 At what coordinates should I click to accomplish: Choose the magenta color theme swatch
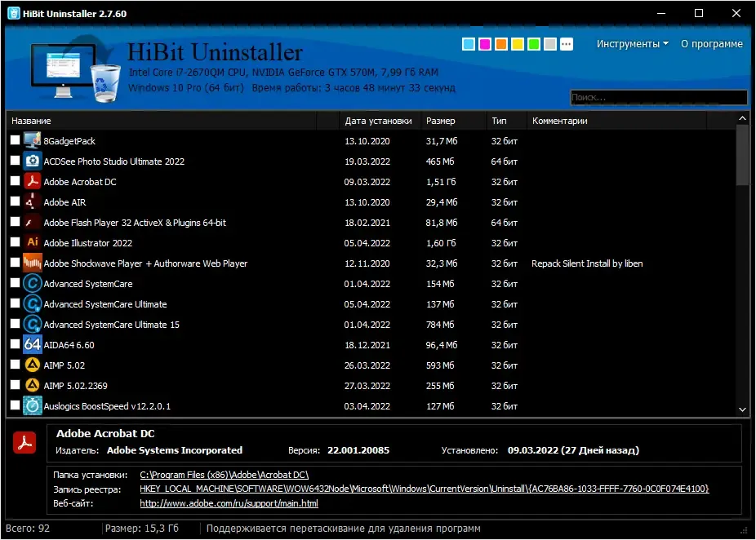(x=485, y=44)
